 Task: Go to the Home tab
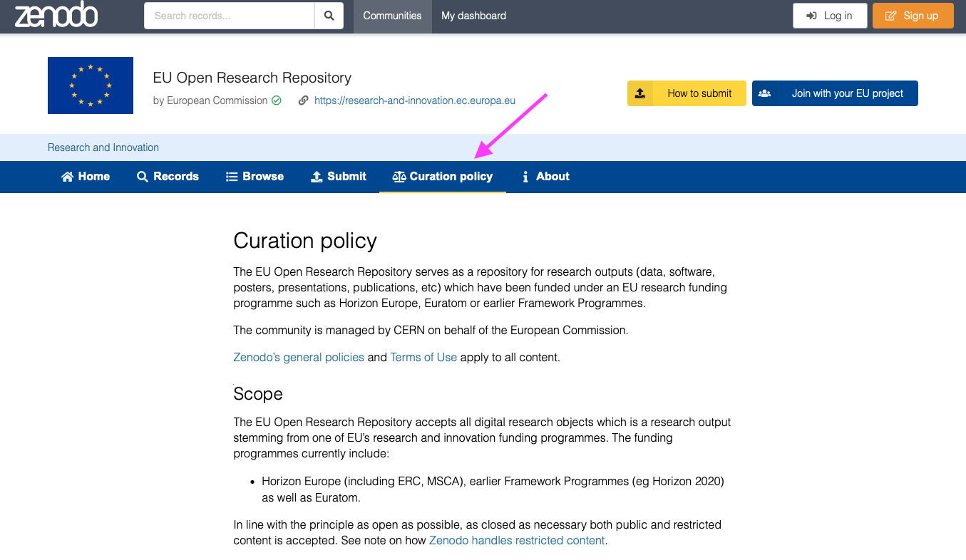coord(86,177)
